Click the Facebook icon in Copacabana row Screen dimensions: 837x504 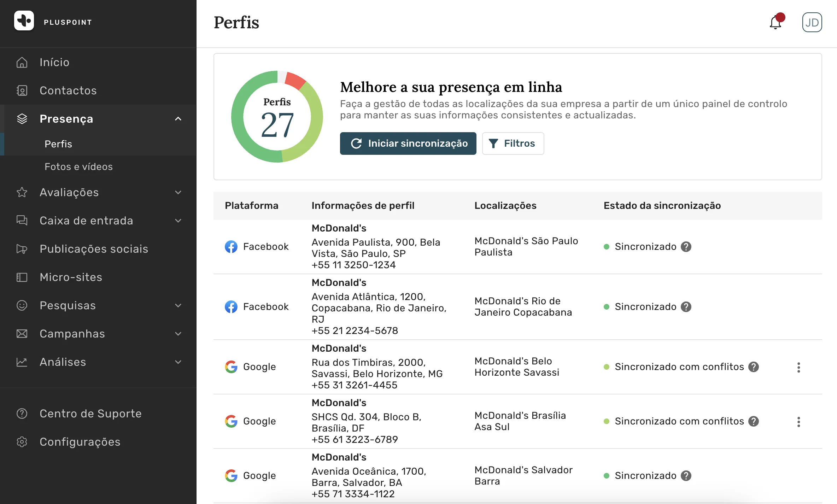coord(231,307)
